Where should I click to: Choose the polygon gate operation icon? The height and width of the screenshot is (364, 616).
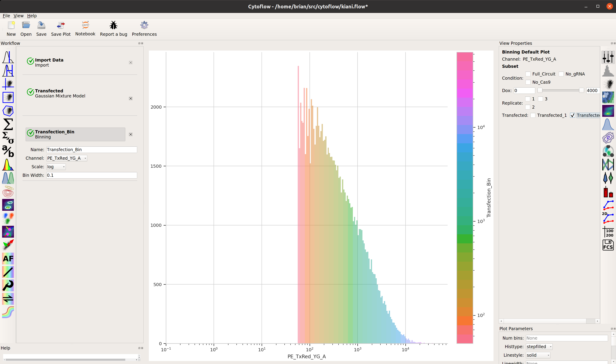8,111
